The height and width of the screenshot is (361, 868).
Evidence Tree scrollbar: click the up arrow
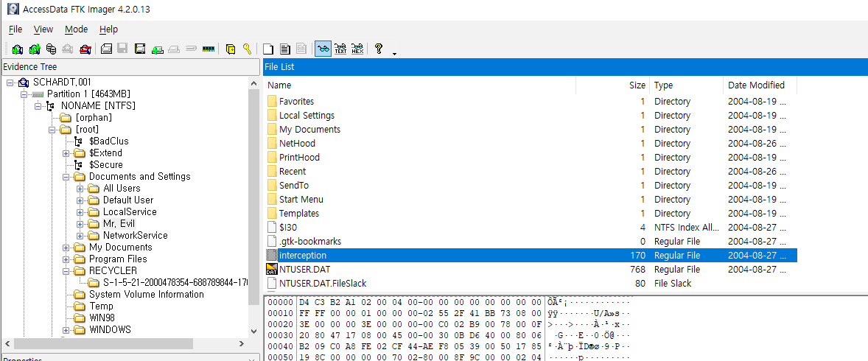pos(254,83)
